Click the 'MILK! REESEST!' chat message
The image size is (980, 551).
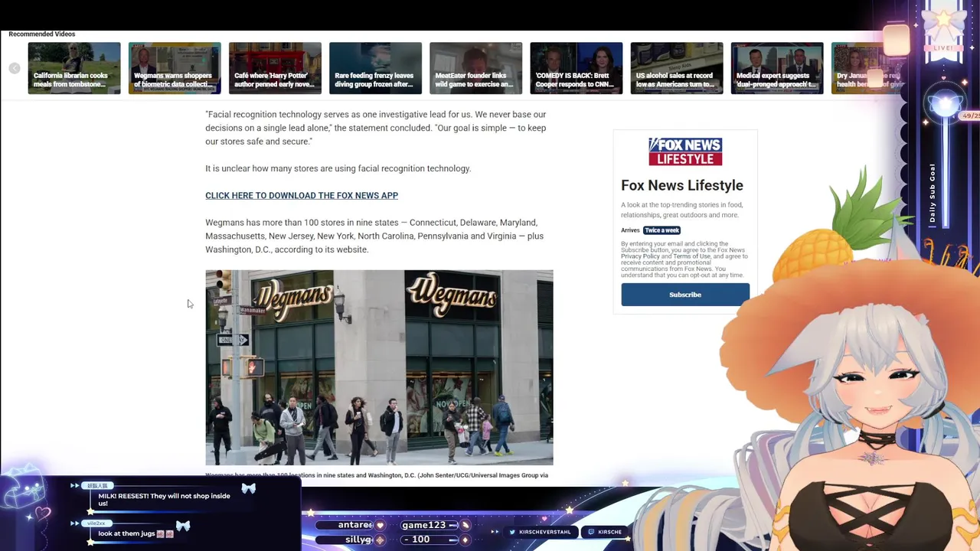tap(164, 500)
